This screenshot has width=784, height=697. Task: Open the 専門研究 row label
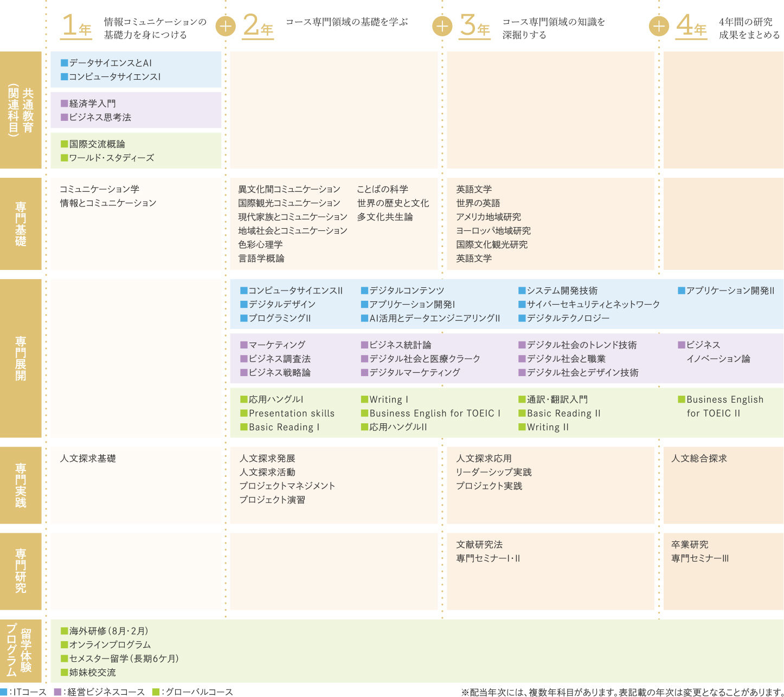click(x=21, y=571)
